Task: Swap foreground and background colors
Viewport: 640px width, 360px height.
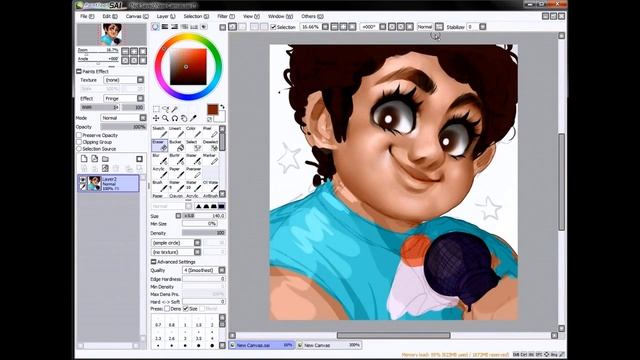Action: click(222, 107)
